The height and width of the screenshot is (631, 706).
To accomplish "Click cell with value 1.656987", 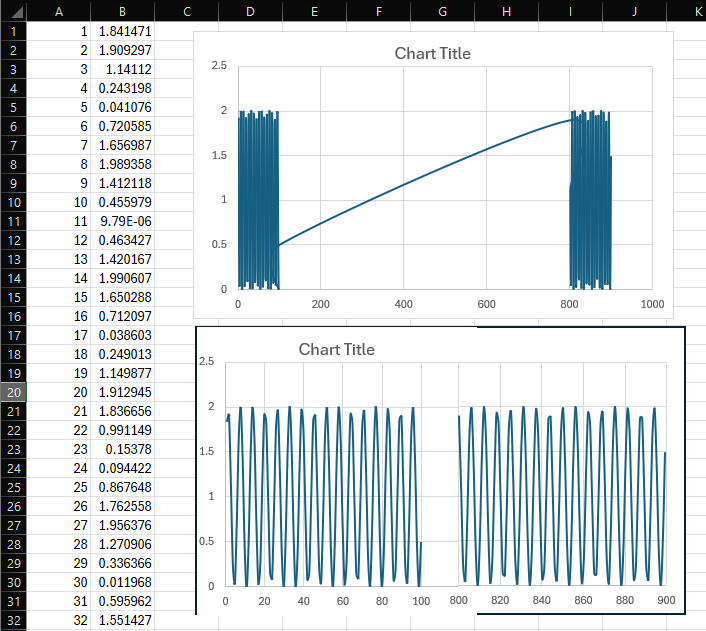I will 122,145.
